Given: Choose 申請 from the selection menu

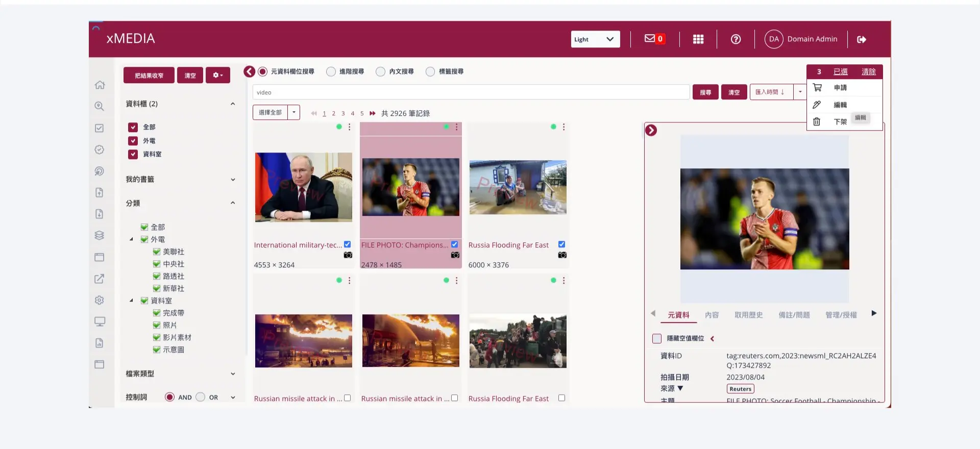Looking at the screenshot, I should click(x=840, y=88).
